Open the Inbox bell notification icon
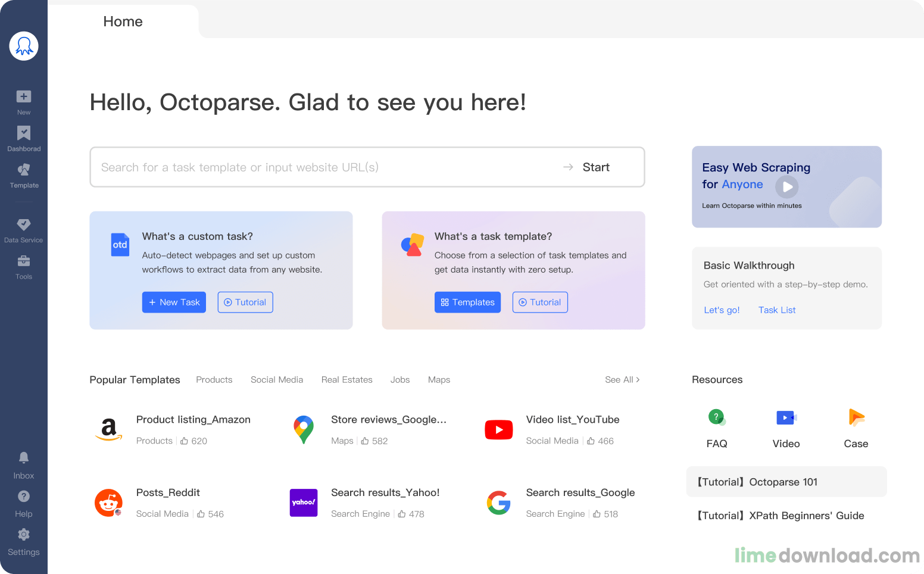The image size is (924, 574). pyautogui.click(x=24, y=458)
